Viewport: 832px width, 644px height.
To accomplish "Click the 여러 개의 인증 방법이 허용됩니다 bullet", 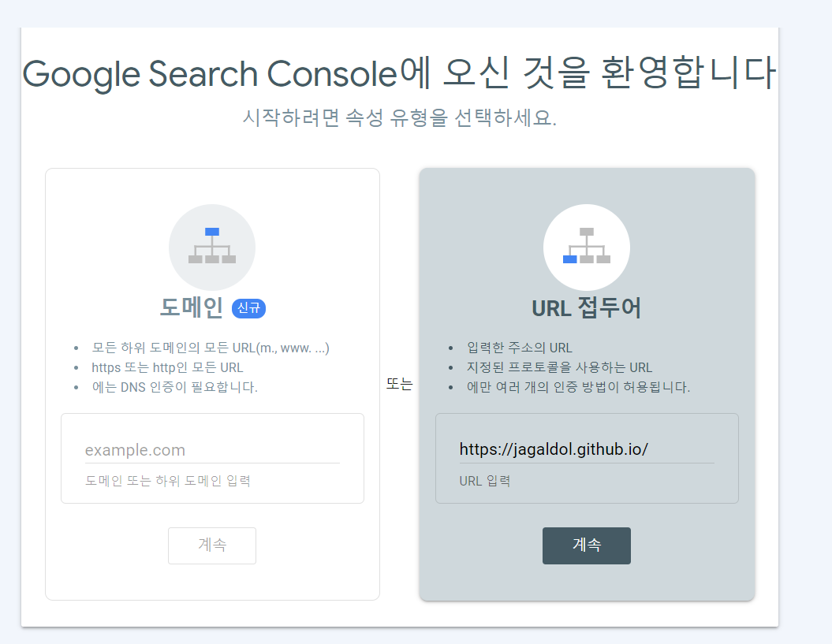I will (x=578, y=387).
